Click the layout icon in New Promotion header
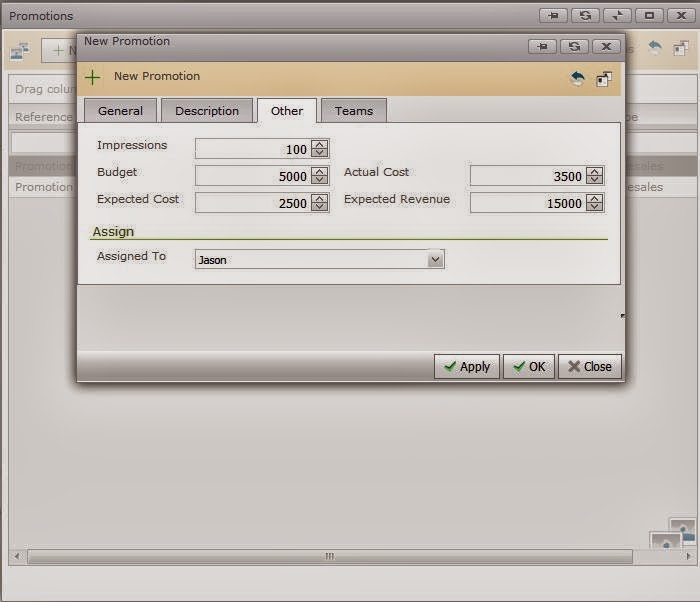700x602 pixels. click(604, 79)
